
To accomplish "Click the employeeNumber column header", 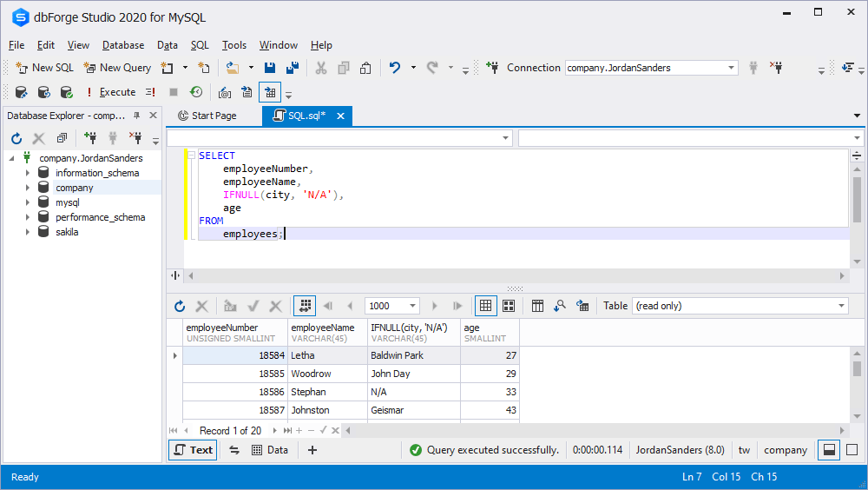I will coord(235,333).
